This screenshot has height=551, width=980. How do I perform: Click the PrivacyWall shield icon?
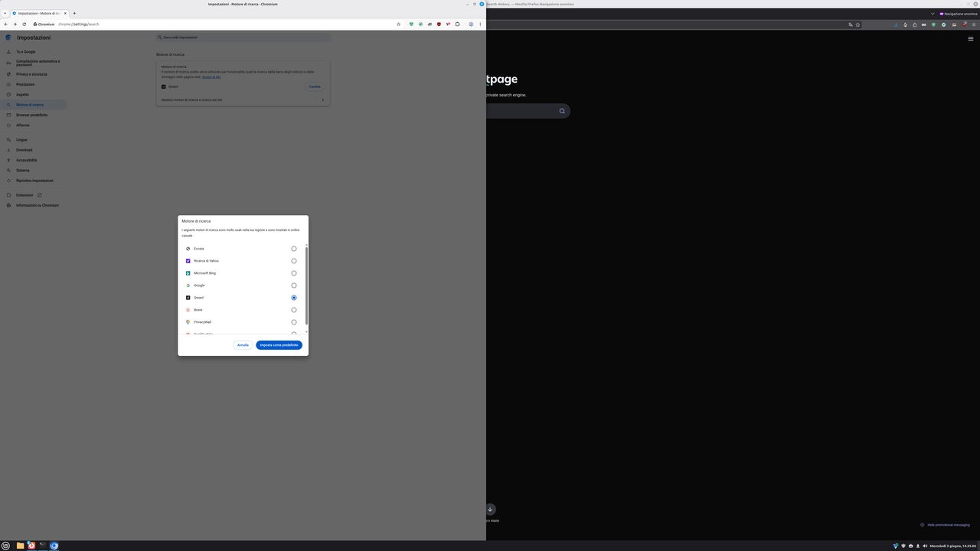[x=188, y=322]
